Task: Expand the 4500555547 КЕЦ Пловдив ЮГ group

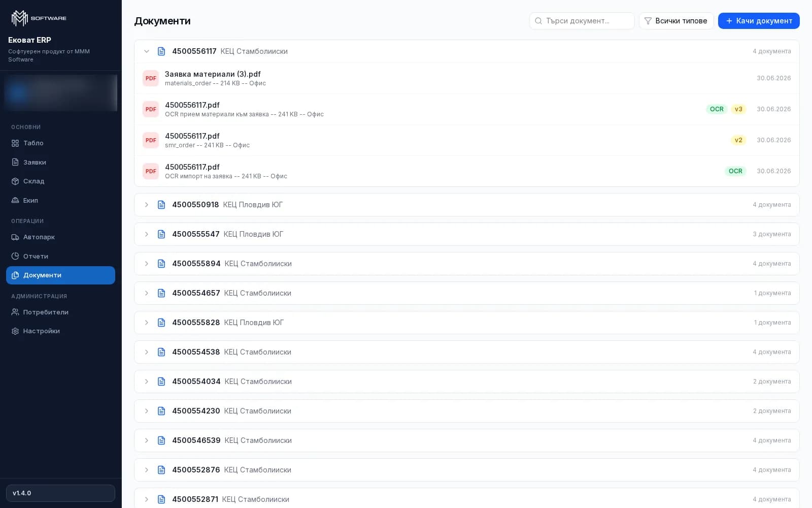Action: coord(147,234)
